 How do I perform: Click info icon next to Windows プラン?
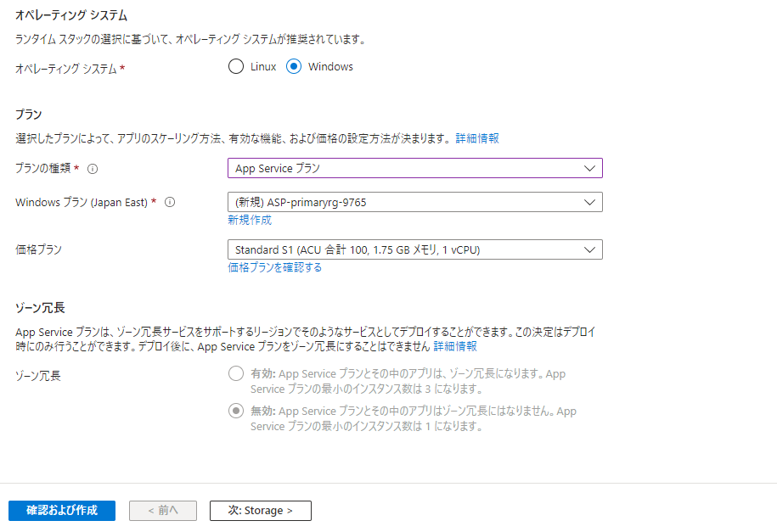coord(170,202)
